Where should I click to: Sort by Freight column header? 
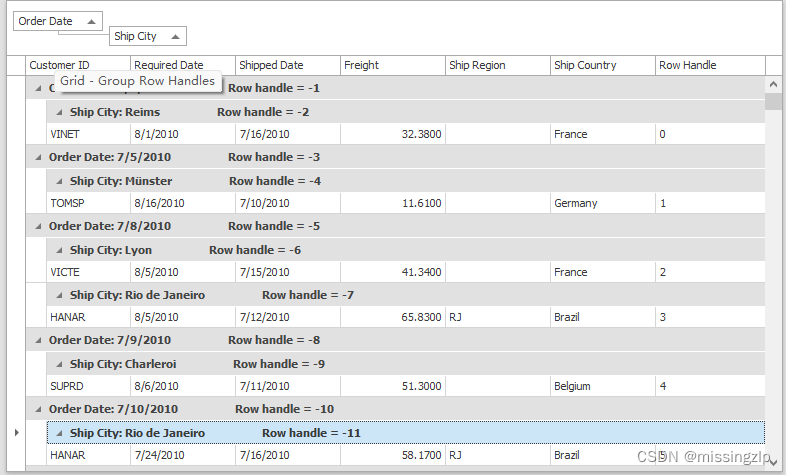point(392,65)
